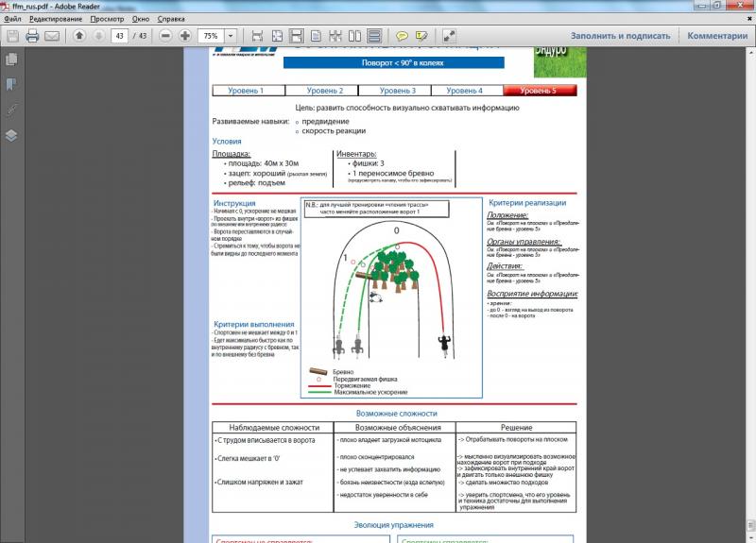The image size is (756, 543).
Task: Print the document with the printer icon
Action: (32, 36)
